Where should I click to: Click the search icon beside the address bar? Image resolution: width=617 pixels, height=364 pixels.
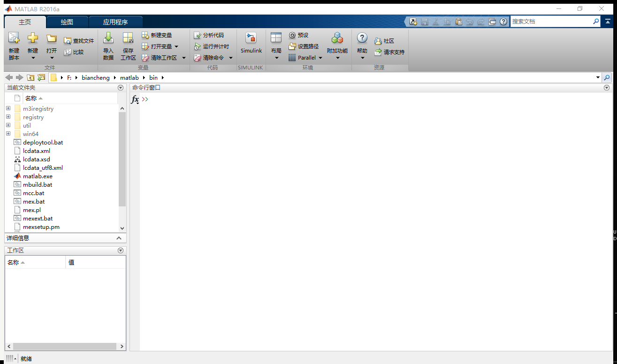(607, 77)
